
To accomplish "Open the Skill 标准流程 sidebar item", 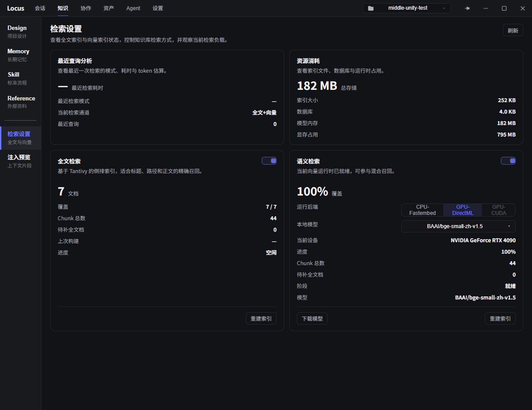I will [x=21, y=78].
